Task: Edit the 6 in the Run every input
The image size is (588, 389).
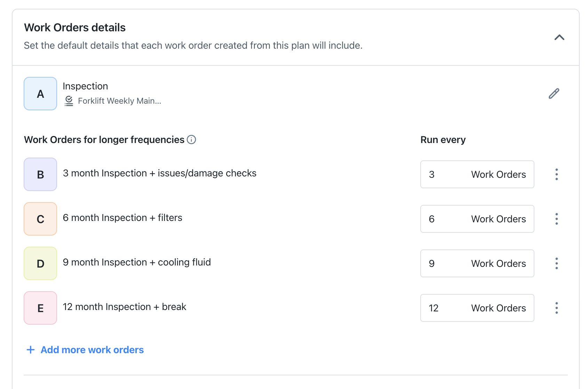Action: coord(432,219)
